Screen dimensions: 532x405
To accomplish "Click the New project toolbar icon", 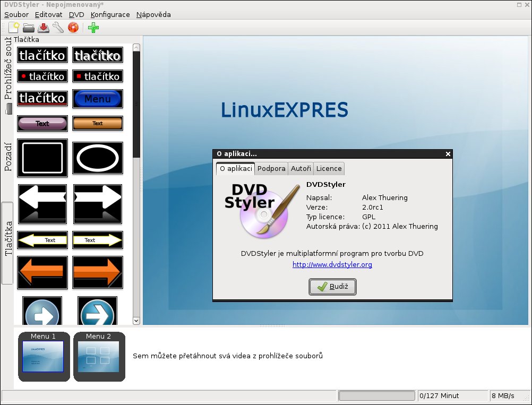I will (14, 28).
